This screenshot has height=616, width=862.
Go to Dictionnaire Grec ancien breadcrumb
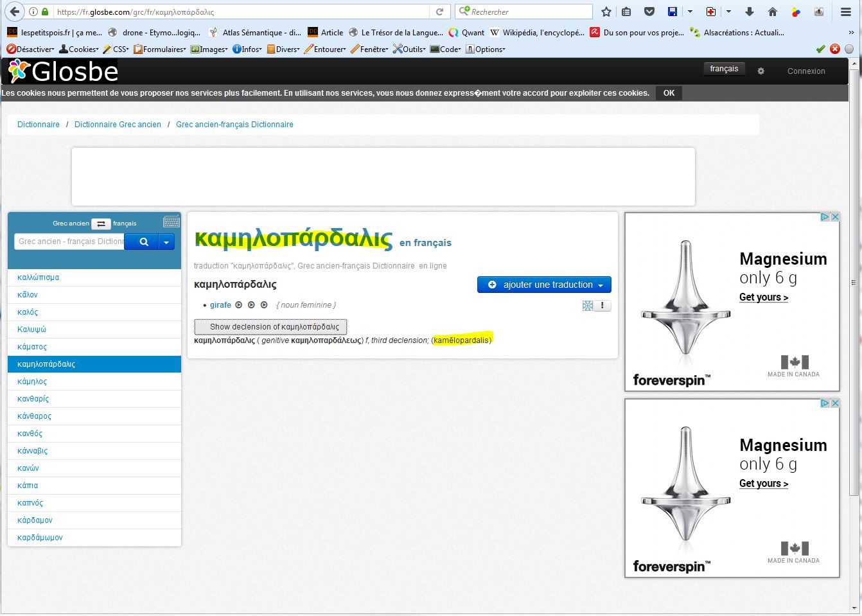[118, 125]
